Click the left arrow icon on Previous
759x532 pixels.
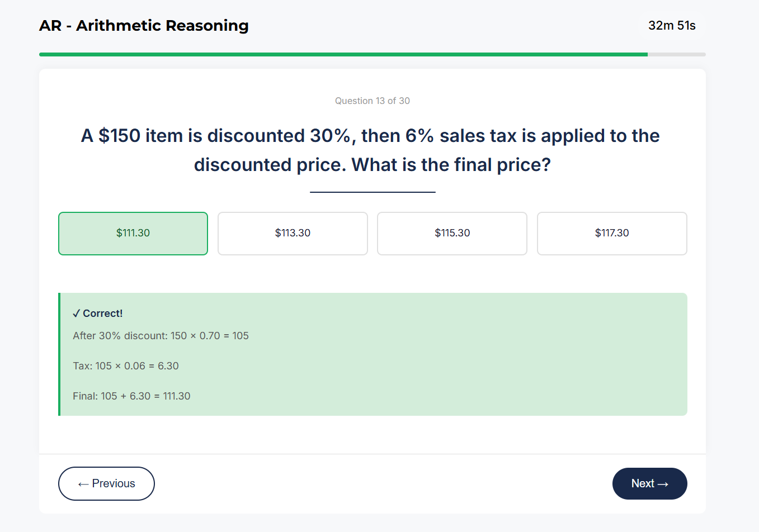click(x=83, y=483)
